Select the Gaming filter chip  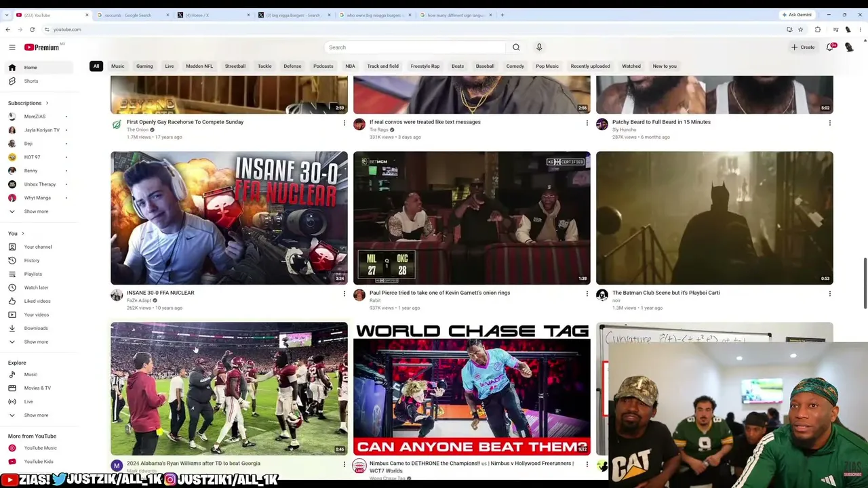(x=144, y=66)
